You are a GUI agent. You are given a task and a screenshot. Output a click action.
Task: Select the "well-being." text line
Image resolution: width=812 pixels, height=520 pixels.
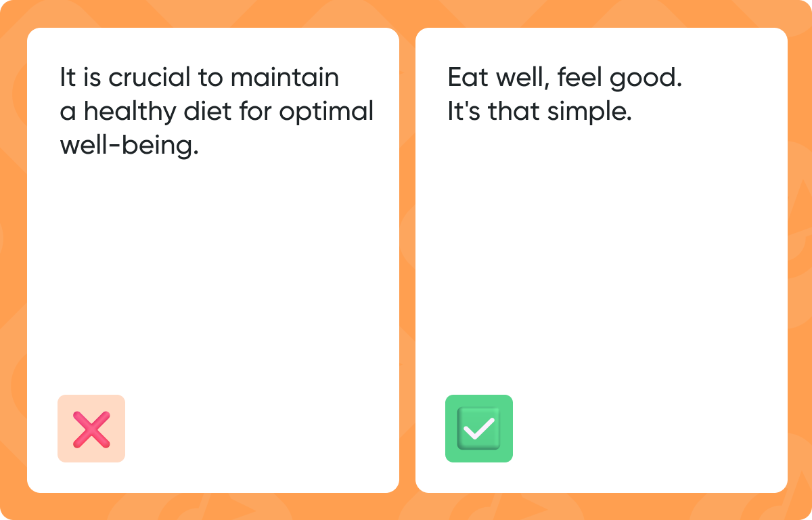129,145
